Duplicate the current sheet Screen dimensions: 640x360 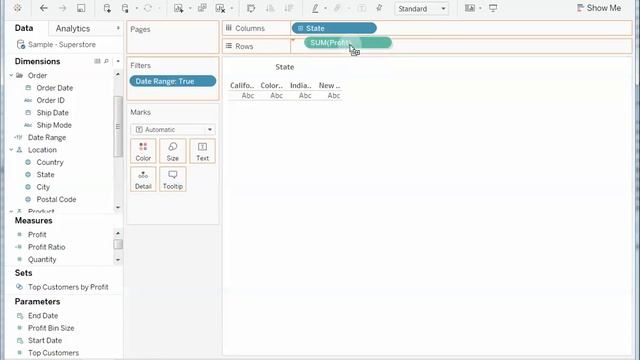(202, 8)
